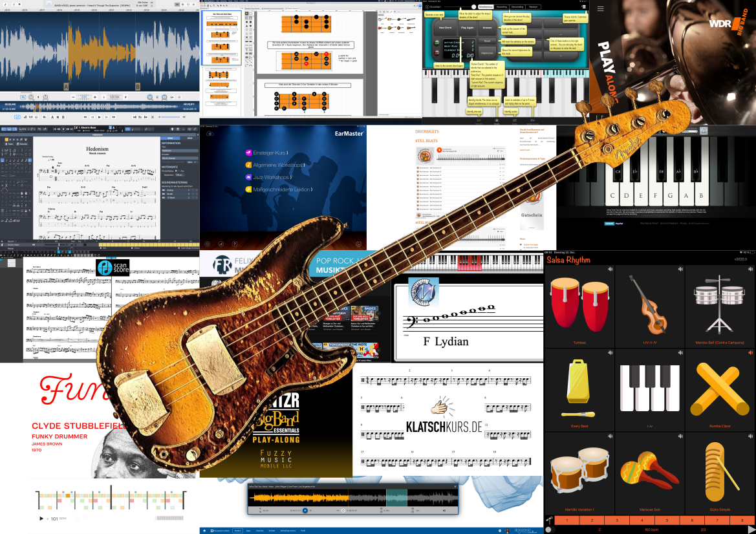This screenshot has width=756, height=534.
Task: Play the Funky Drummer groove at 101 BPM
Action: click(41, 518)
